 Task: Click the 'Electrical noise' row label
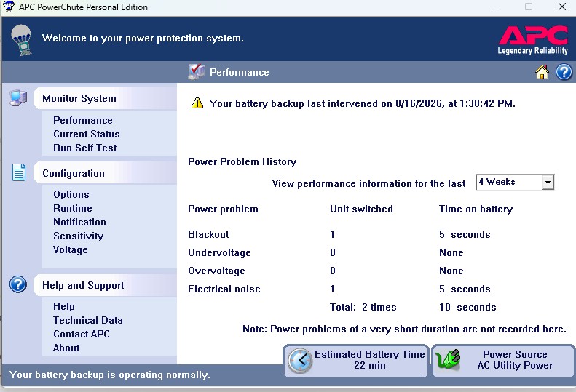224,289
